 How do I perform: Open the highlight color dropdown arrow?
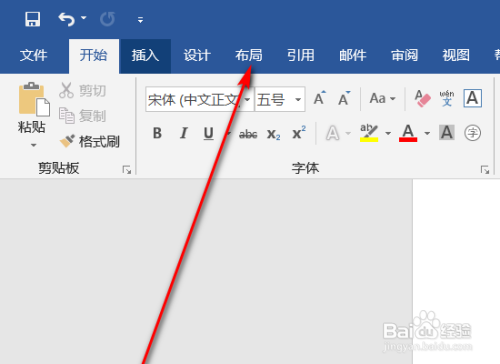pos(388,133)
